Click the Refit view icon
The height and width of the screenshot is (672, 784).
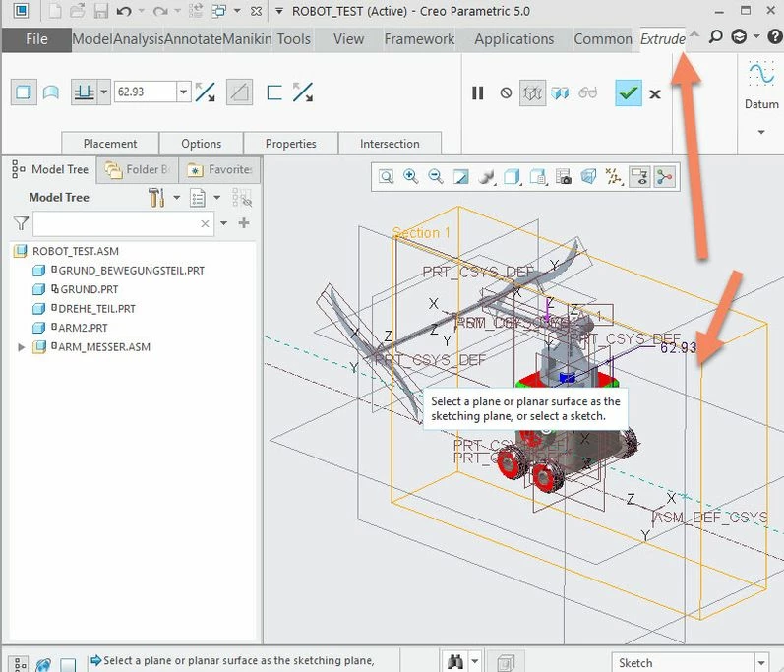(386, 177)
